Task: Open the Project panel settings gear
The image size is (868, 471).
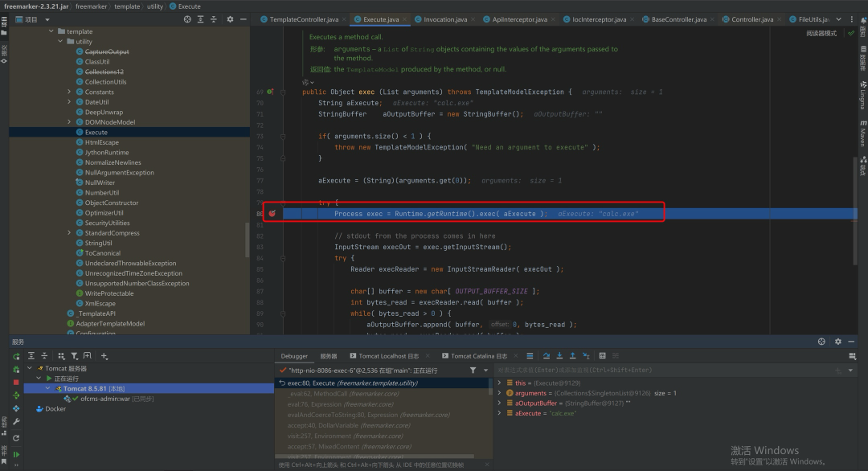Action: (x=231, y=19)
